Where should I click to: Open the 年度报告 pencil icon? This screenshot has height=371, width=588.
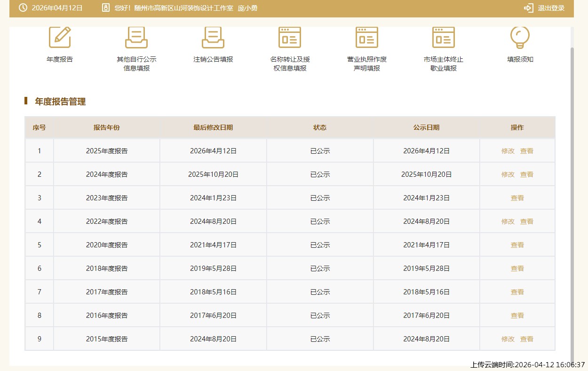pyautogui.click(x=60, y=38)
